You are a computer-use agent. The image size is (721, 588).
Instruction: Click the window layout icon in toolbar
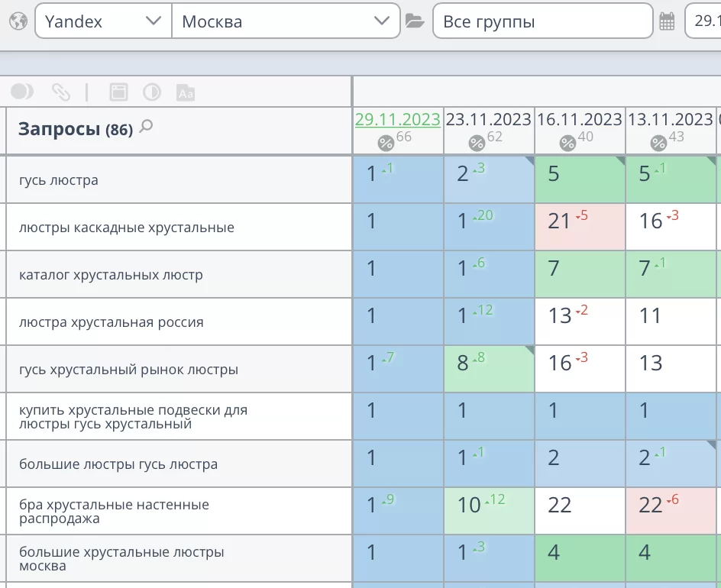click(x=118, y=92)
